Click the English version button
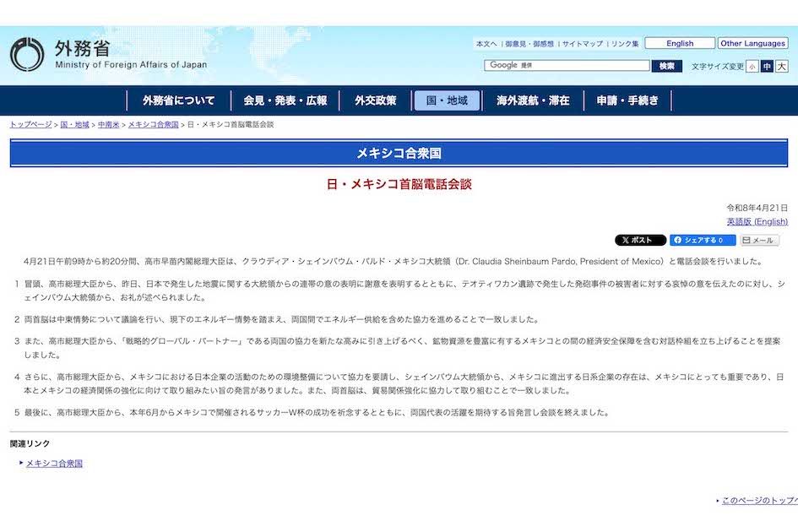Screen dimensions: 798x532 click(679, 42)
